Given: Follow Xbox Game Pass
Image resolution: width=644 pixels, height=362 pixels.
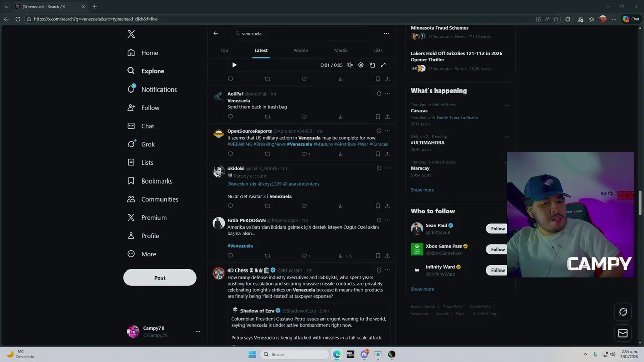Looking at the screenshot, I should click(x=497, y=249).
